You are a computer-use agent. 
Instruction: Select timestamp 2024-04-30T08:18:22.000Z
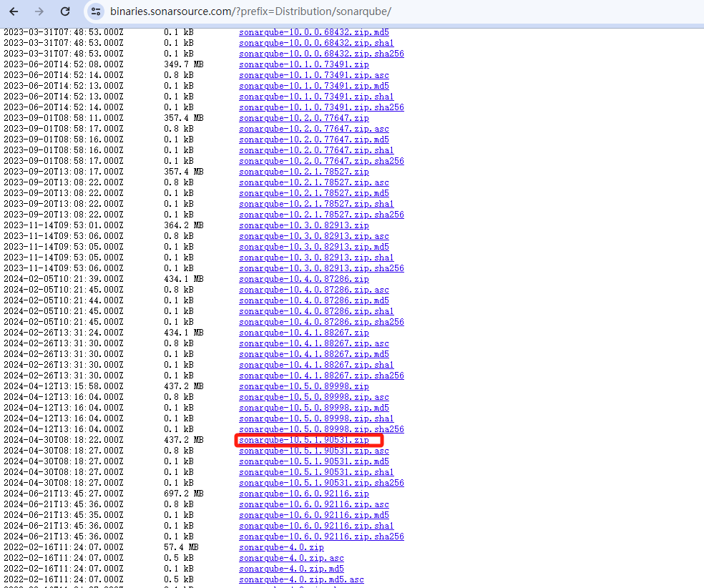64,440
